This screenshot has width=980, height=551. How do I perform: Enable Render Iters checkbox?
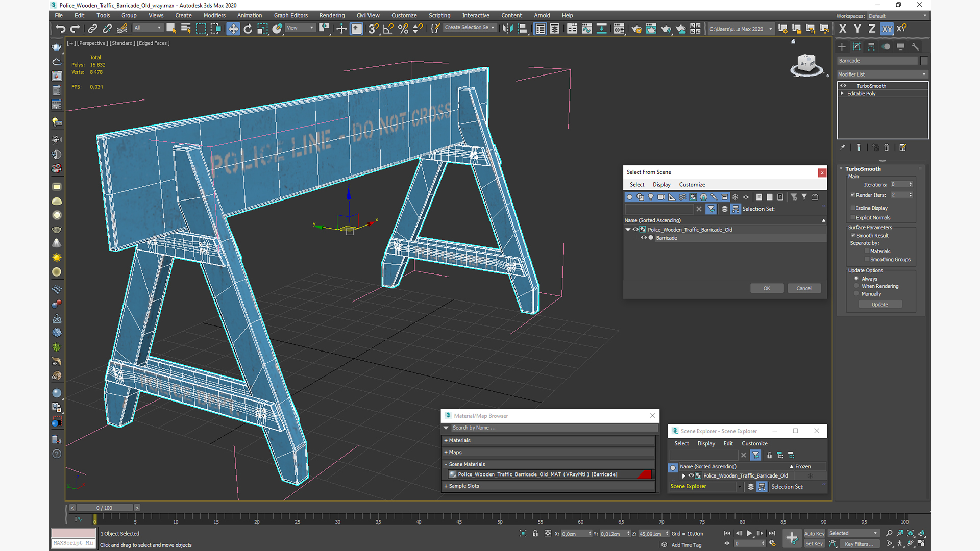pyautogui.click(x=852, y=195)
